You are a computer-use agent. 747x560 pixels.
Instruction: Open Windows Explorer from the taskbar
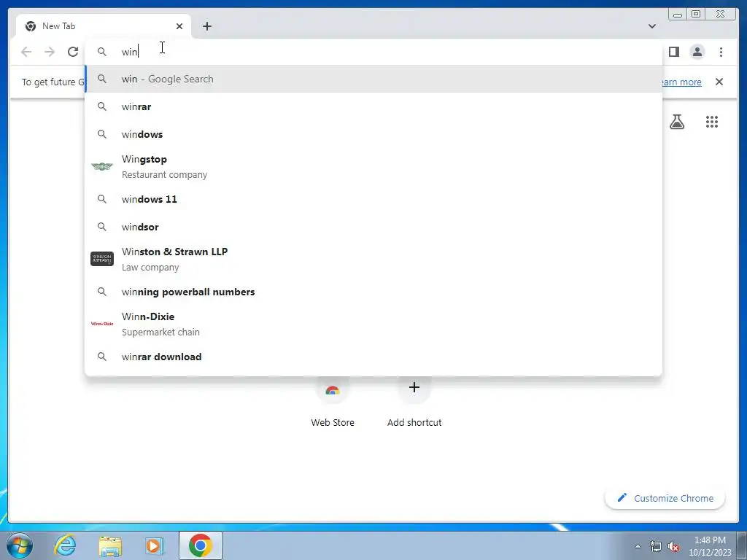point(110,545)
